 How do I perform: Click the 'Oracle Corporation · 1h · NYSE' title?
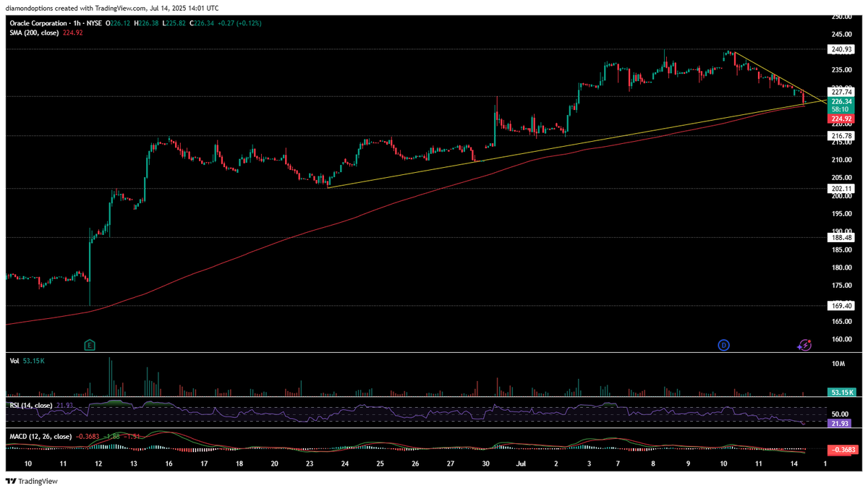54,23
